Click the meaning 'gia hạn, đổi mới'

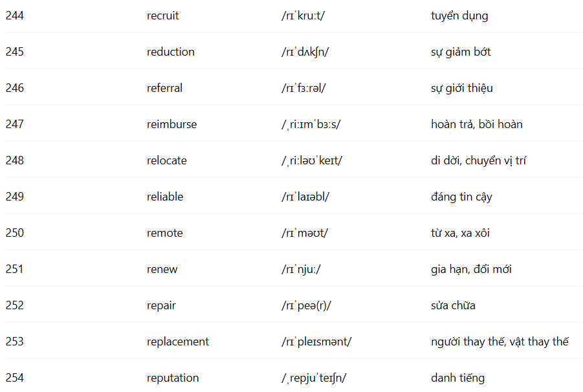[471, 269]
